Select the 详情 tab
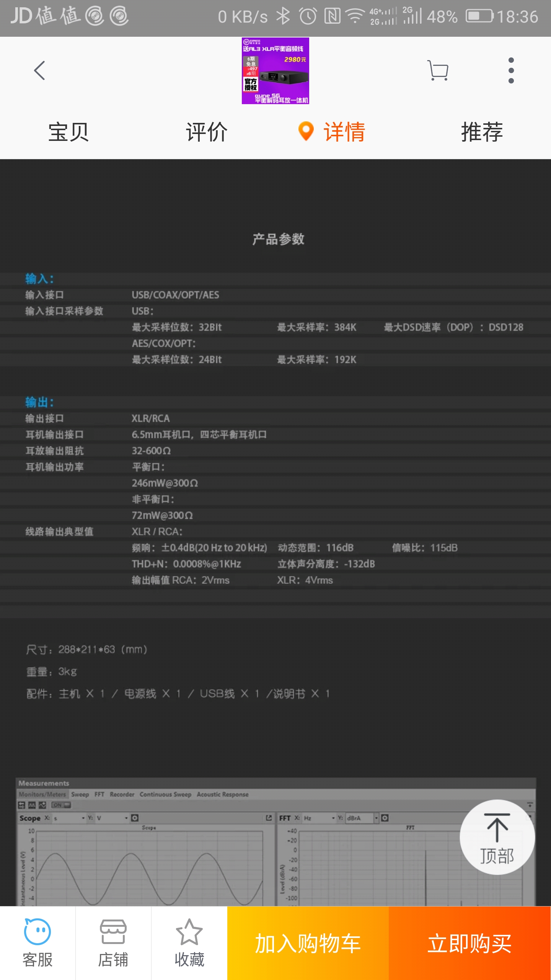The width and height of the screenshot is (551, 980). click(332, 132)
